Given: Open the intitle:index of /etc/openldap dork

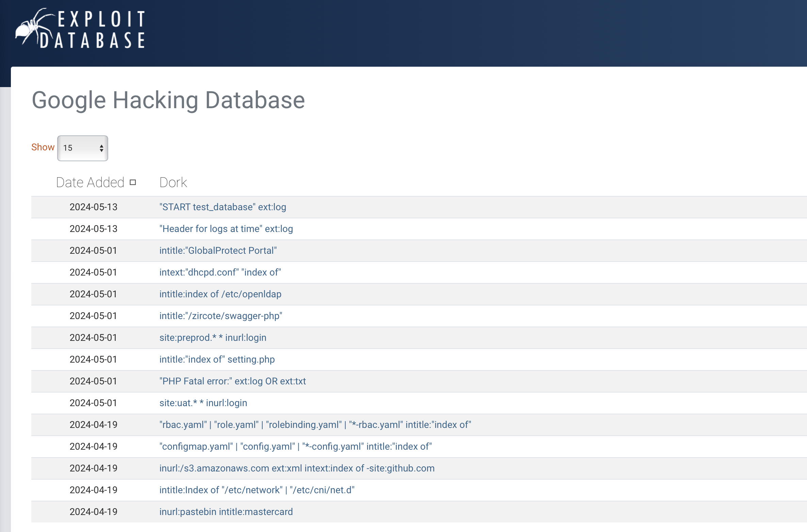Looking at the screenshot, I should [x=220, y=294].
